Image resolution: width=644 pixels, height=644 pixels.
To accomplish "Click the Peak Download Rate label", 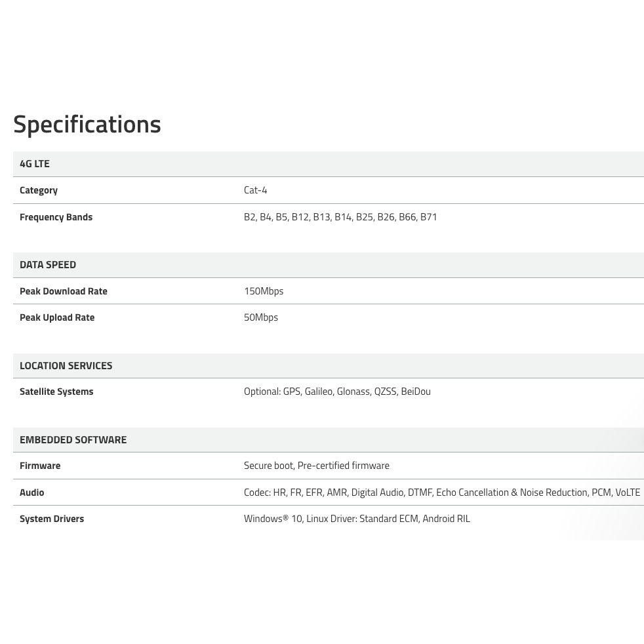I will coord(64,291).
